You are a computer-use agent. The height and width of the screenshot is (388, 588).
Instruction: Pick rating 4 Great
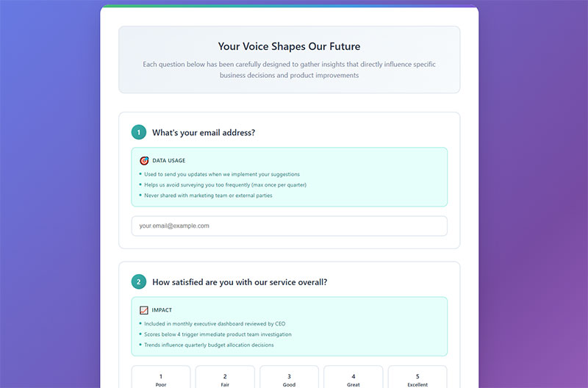(x=354, y=377)
